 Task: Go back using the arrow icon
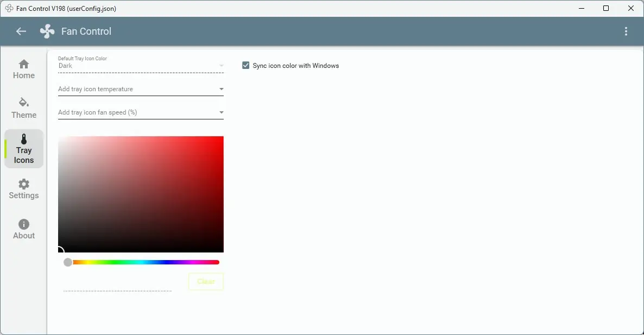[x=21, y=31]
